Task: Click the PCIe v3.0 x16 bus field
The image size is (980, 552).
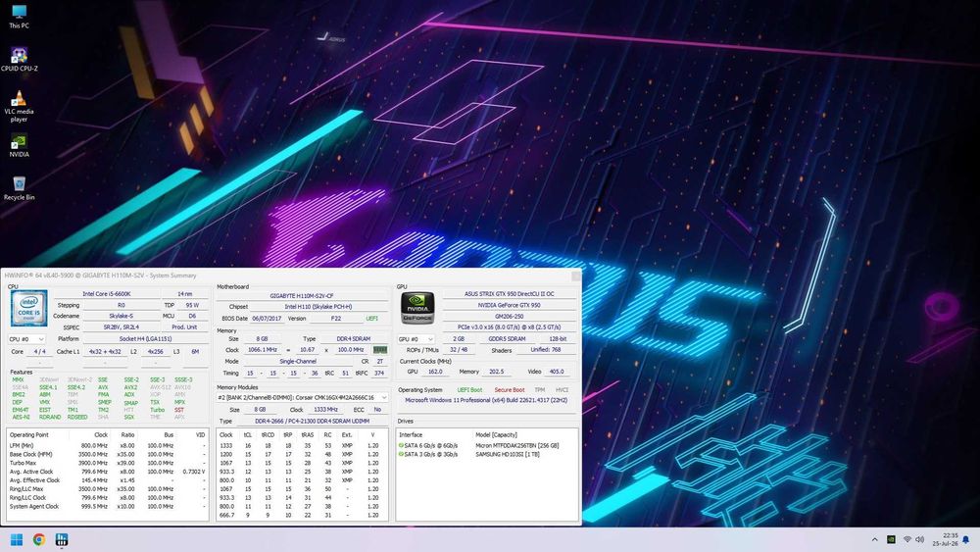Action: point(509,326)
